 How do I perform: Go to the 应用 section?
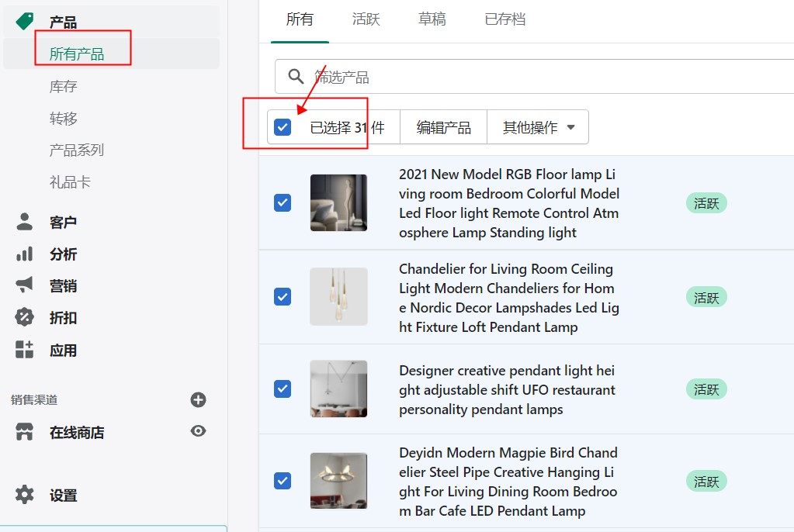pyautogui.click(x=63, y=350)
